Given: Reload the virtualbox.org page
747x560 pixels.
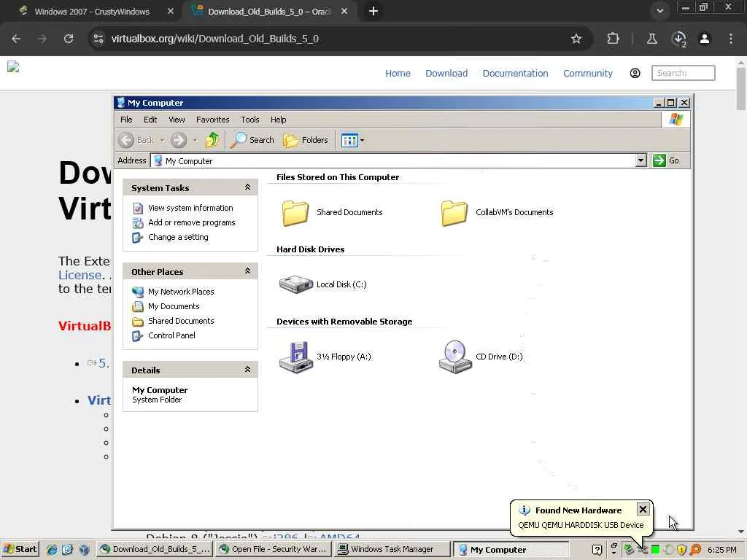Looking at the screenshot, I should 69,39.
